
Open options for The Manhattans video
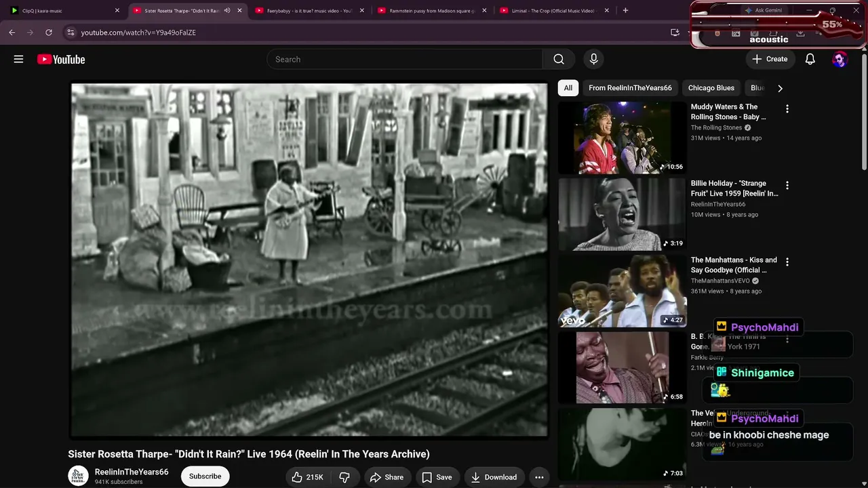(x=787, y=262)
